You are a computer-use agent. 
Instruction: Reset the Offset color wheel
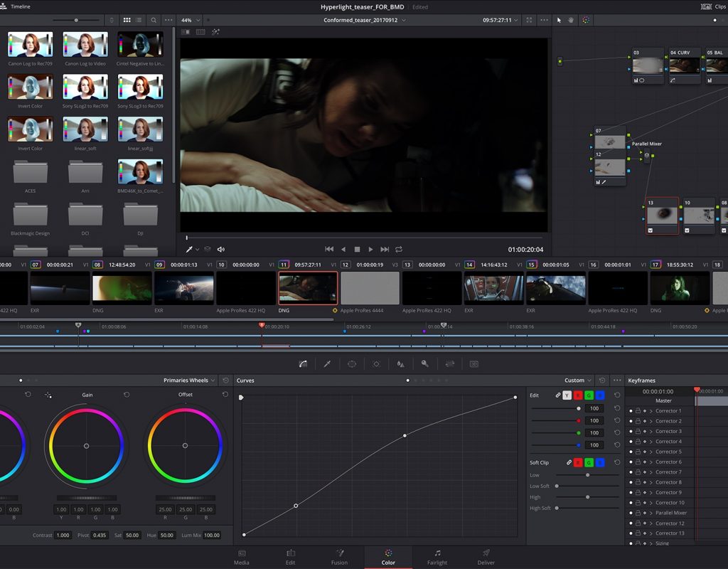[225, 394]
